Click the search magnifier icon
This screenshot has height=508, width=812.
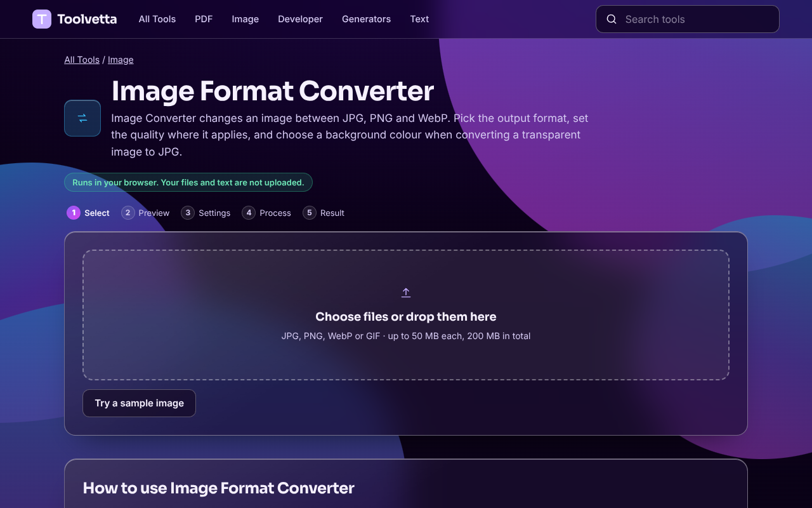612,19
